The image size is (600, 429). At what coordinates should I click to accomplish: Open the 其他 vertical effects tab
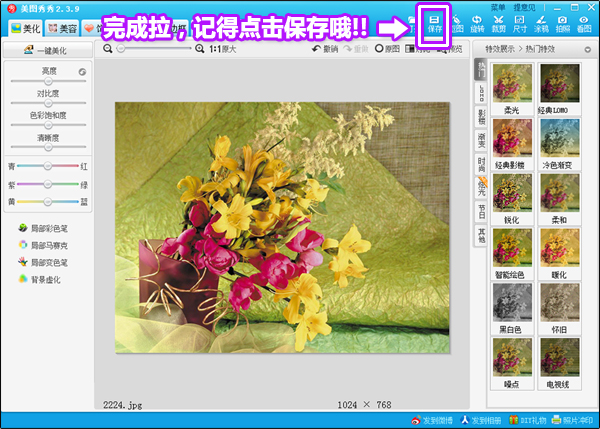point(481,235)
